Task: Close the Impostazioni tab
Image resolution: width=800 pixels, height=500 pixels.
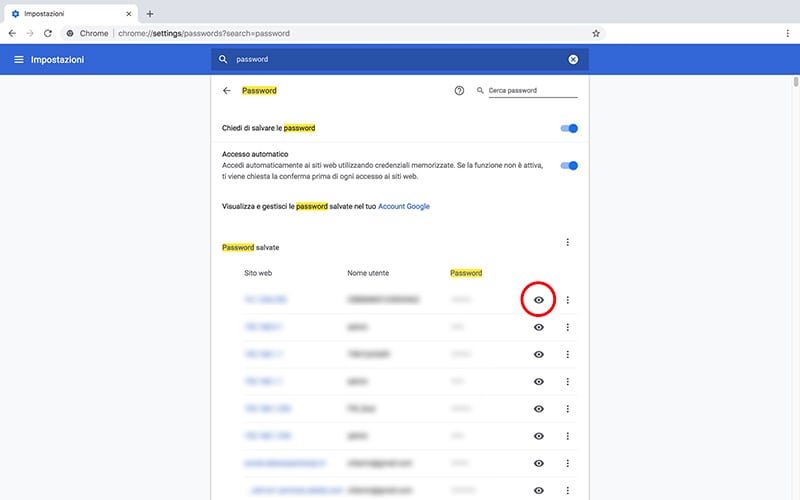Action: click(130, 13)
